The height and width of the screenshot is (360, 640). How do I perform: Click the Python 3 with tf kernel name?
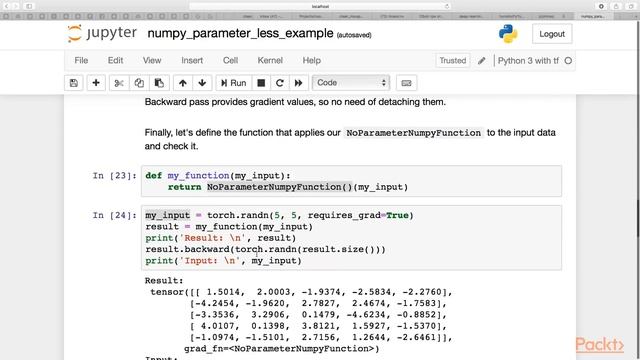pyautogui.click(x=528, y=61)
